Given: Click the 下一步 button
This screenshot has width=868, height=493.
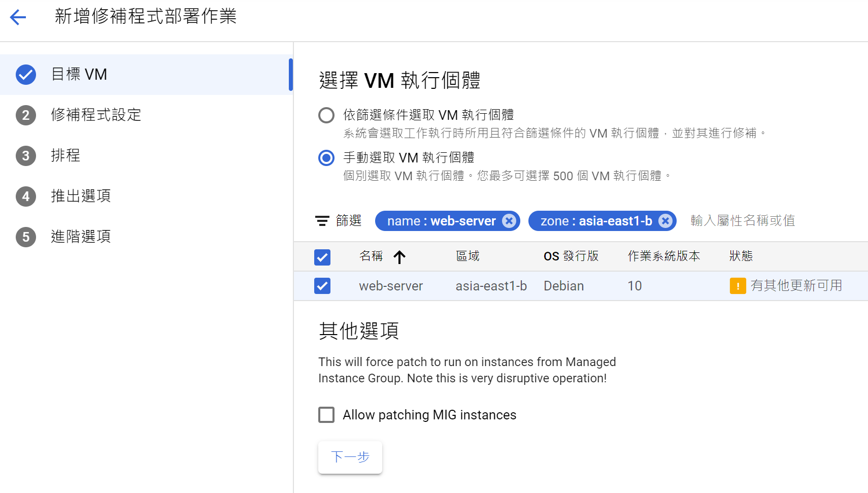Looking at the screenshot, I should tap(350, 457).
